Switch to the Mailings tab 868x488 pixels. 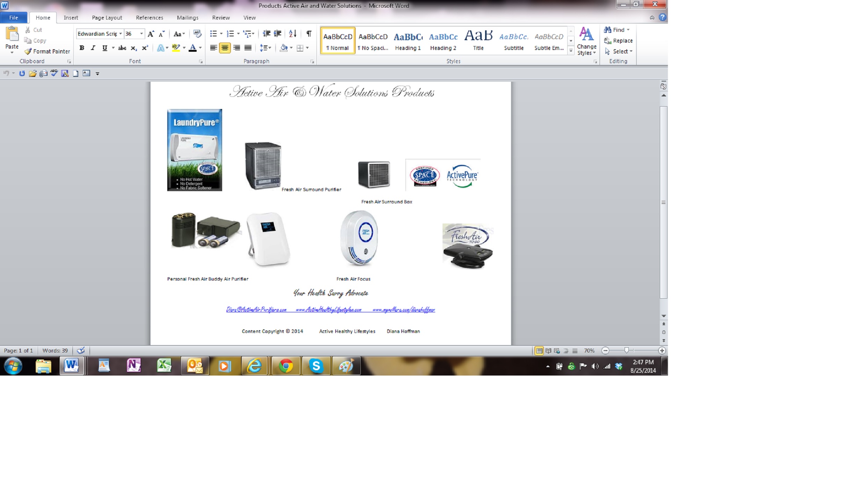pyautogui.click(x=188, y=17)
